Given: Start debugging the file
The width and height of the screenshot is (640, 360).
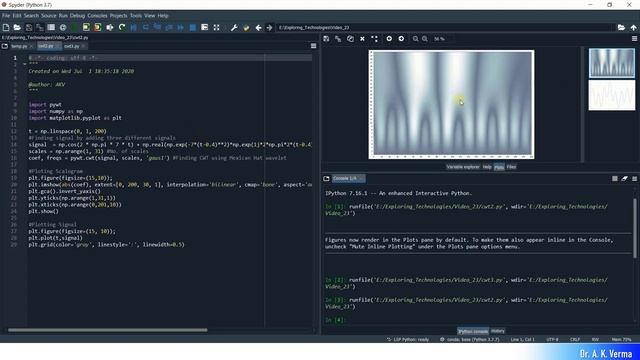Looking at the screenshot, I should click(133, 27).
